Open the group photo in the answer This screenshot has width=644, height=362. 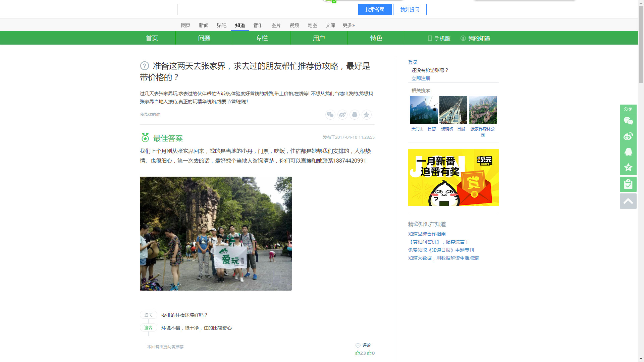pyautogui.click(x=216, y=234)
